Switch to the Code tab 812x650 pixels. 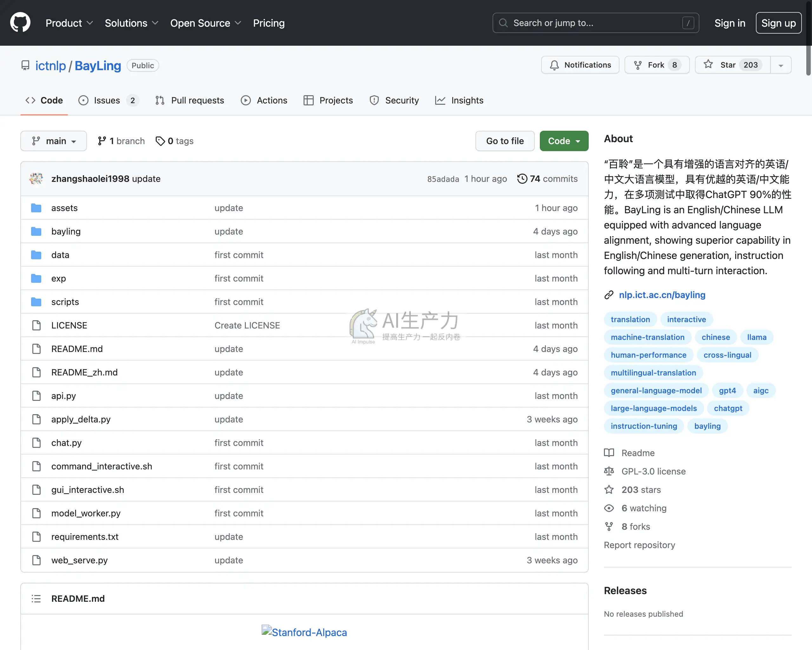[44, 100]
